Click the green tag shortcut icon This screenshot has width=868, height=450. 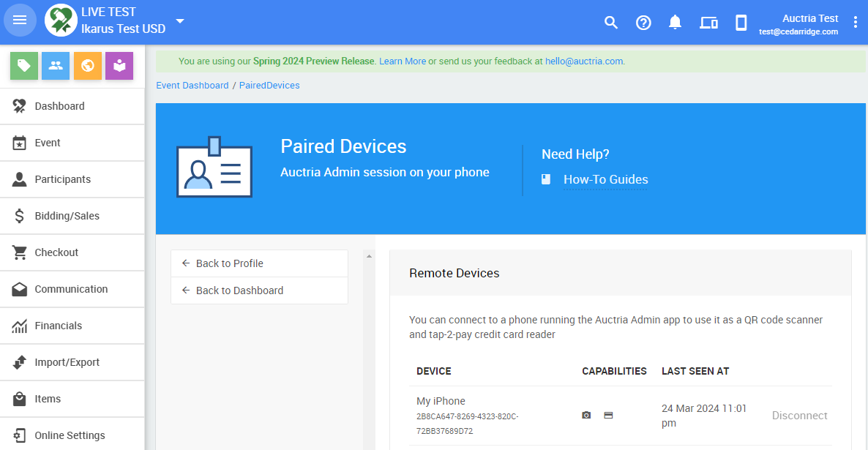[x=24, y=66]
